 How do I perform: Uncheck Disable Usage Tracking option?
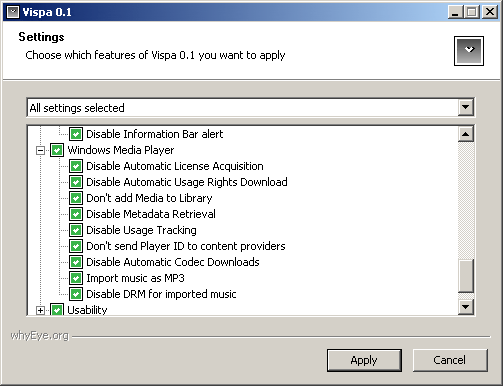coord(76,230)
